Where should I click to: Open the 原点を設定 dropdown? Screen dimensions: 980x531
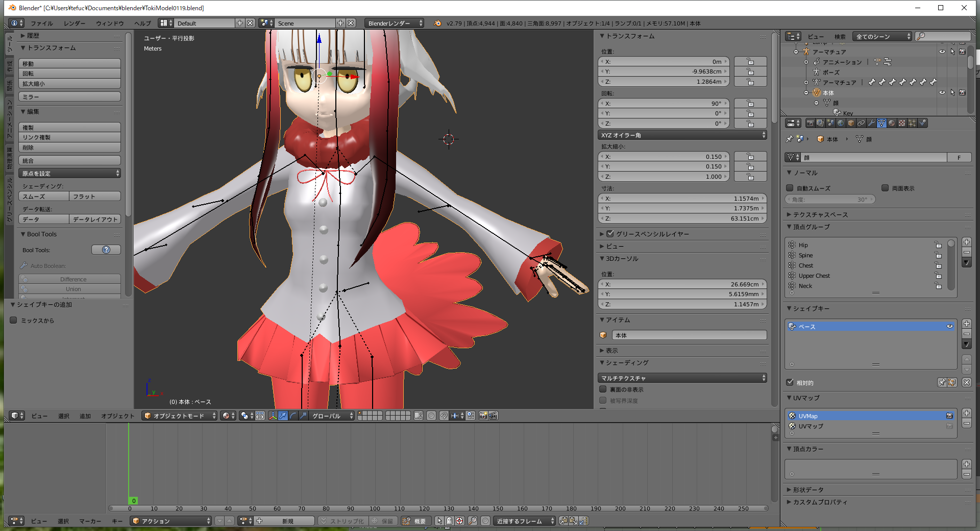pyautogui.click(x=70, y=174)
